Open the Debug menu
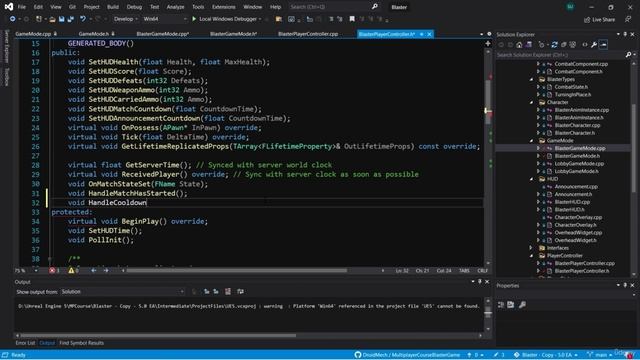This screenshot has height=360, width=640. point(134,7)
